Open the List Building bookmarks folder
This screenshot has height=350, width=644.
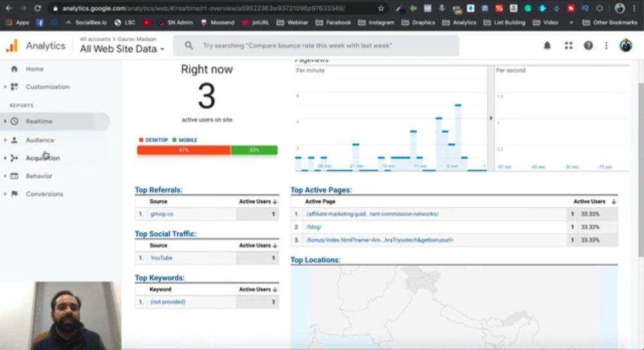point(504,23)
